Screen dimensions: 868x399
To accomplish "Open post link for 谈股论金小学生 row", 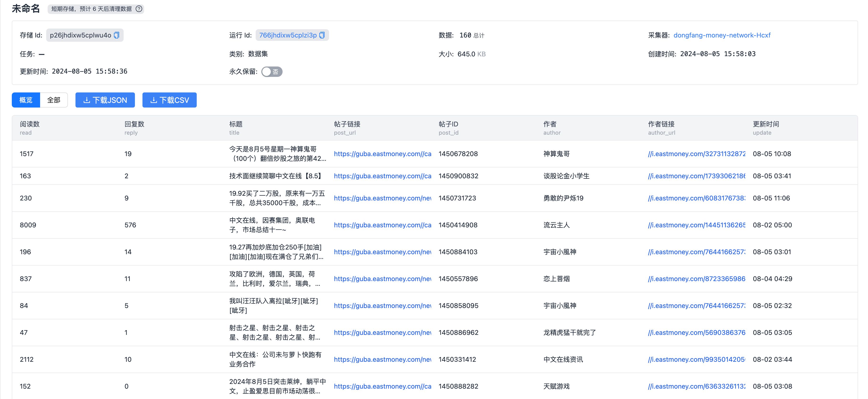I will (382, 176).
